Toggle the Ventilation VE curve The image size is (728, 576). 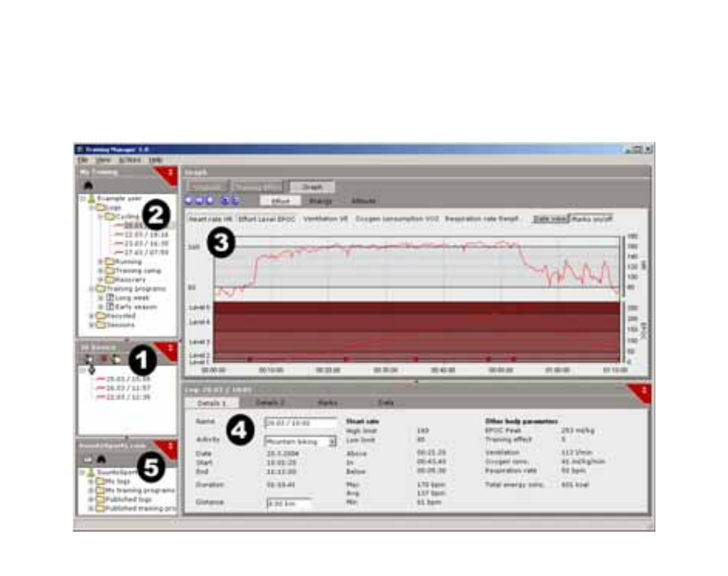point(326,219)
